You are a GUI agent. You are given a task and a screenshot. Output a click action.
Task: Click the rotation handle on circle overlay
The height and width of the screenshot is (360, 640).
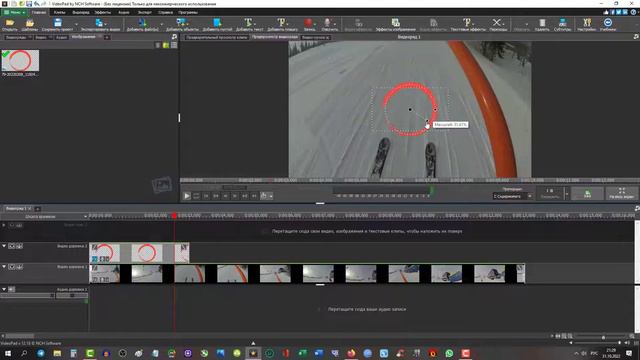435,109
